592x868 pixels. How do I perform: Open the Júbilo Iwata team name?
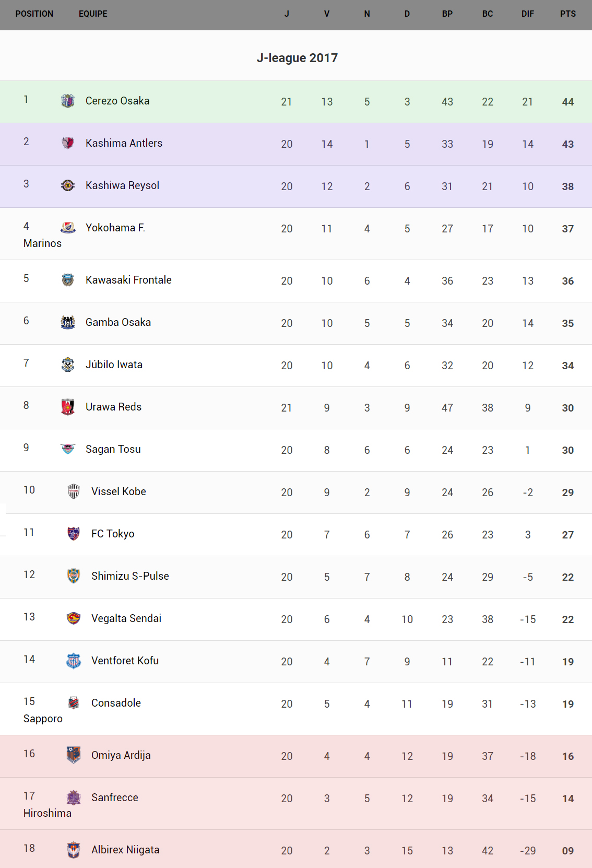pos(114,365)
